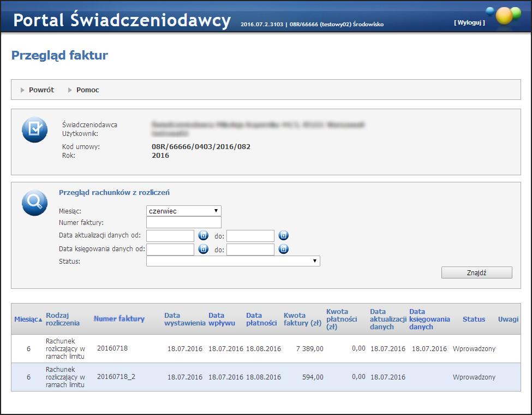The height and width of the screenshot is (415, 532).
Task: Sort by Kwota faktury (zł) column
Action: 303,319
